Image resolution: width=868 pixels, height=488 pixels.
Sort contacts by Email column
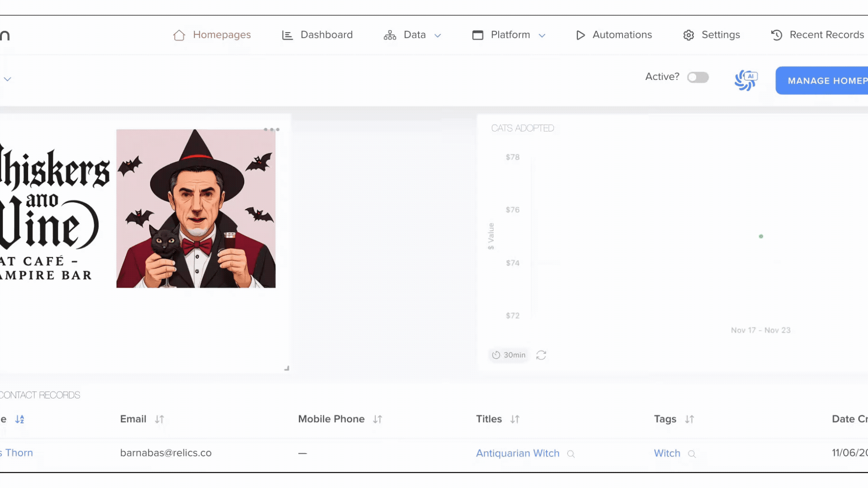pyautogui.click(x=159, y=419)
